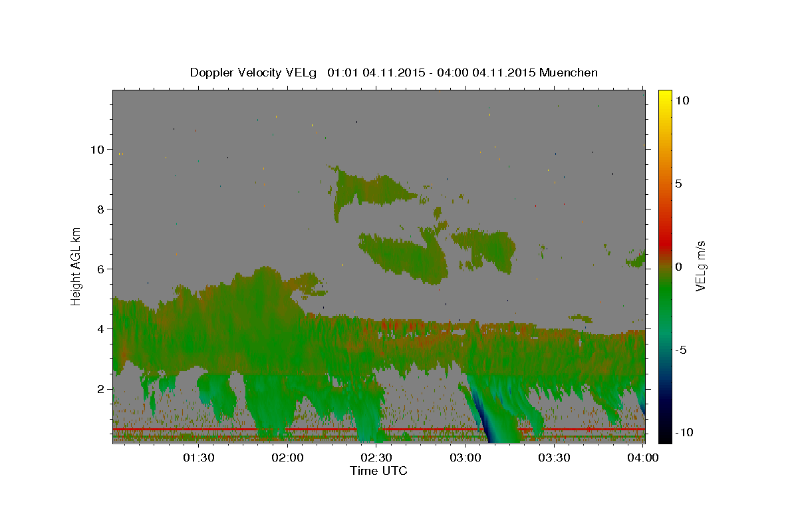
Task: Click the colorbar tick label '10'
Action: [682, 100]
